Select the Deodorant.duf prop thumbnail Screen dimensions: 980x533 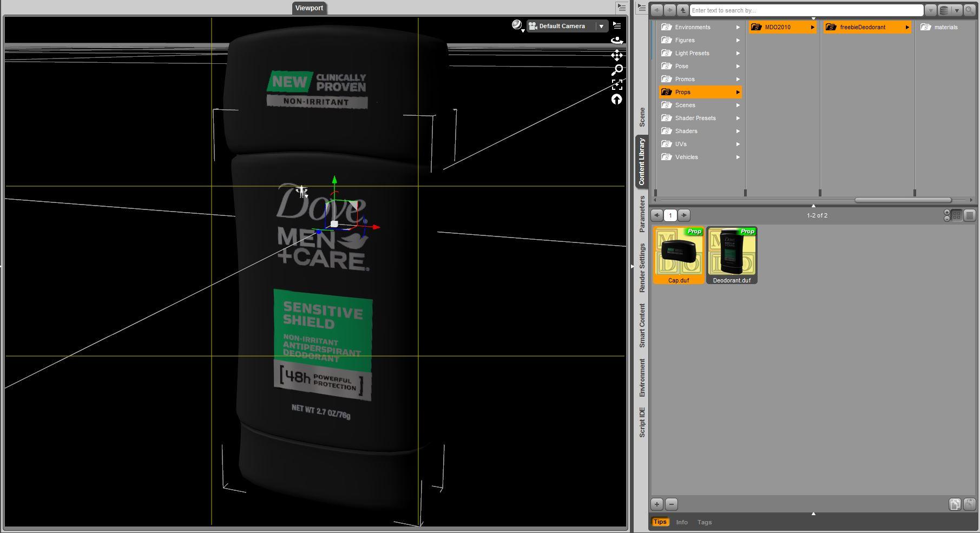point(732,255)
